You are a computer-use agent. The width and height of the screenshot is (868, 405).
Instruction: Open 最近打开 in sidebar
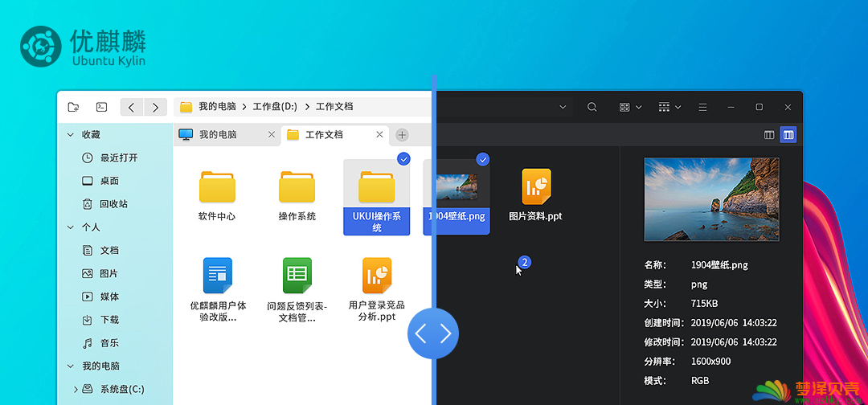tap(109, 157)
